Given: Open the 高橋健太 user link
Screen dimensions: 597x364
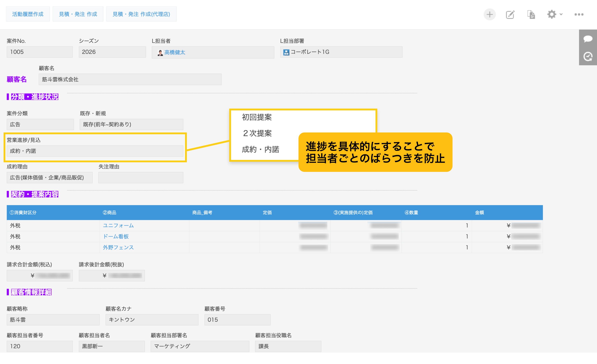Looking at the screenshot, I should click(x=175, y=52).
